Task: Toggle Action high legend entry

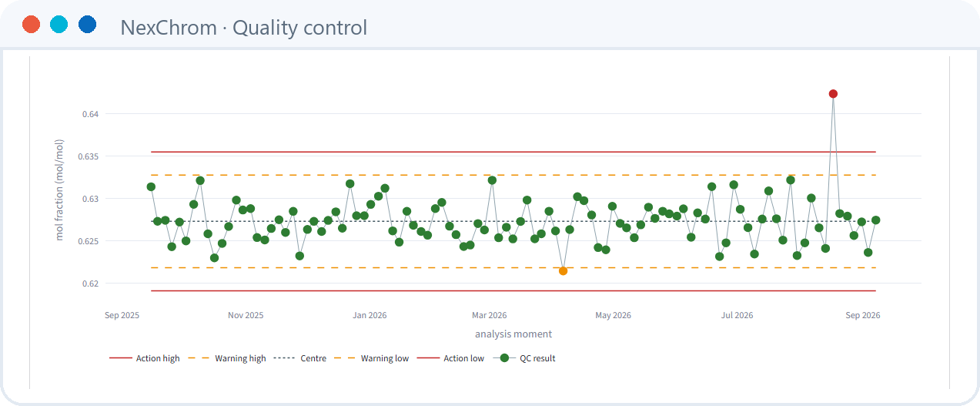Action: point(145,358)
